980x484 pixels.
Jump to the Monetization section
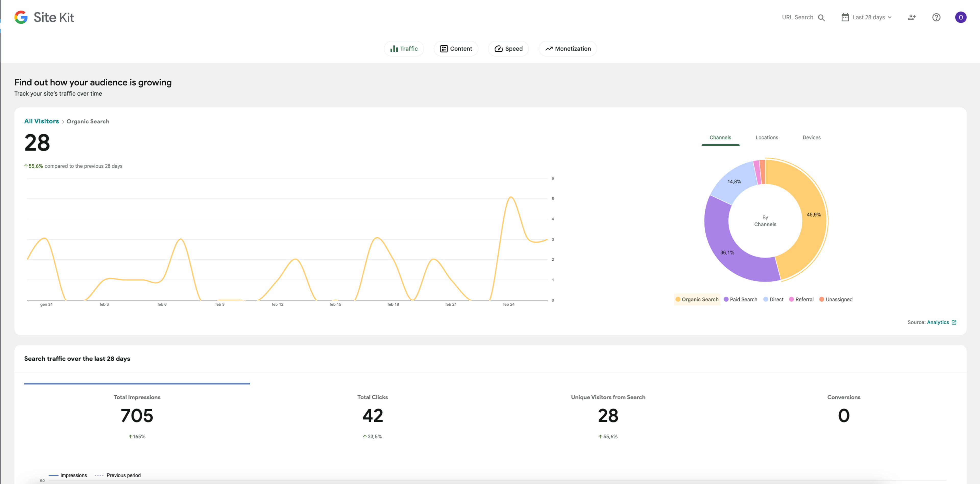coord(568,49)
